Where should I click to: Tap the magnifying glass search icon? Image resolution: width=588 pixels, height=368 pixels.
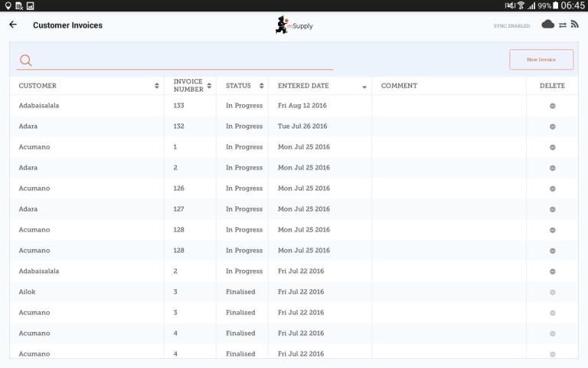tap(26, 61)
